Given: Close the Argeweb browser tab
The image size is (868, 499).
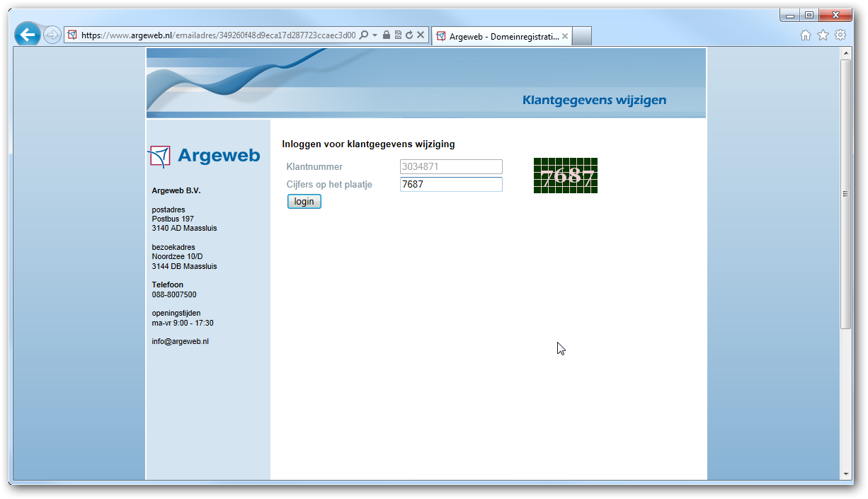Looking at the screenshot, I should tap(565, 36).
